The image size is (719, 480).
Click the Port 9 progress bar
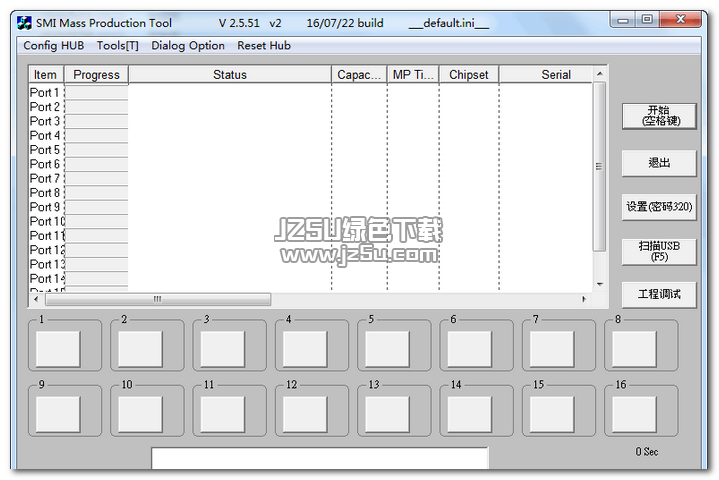(x=96, y=207)
